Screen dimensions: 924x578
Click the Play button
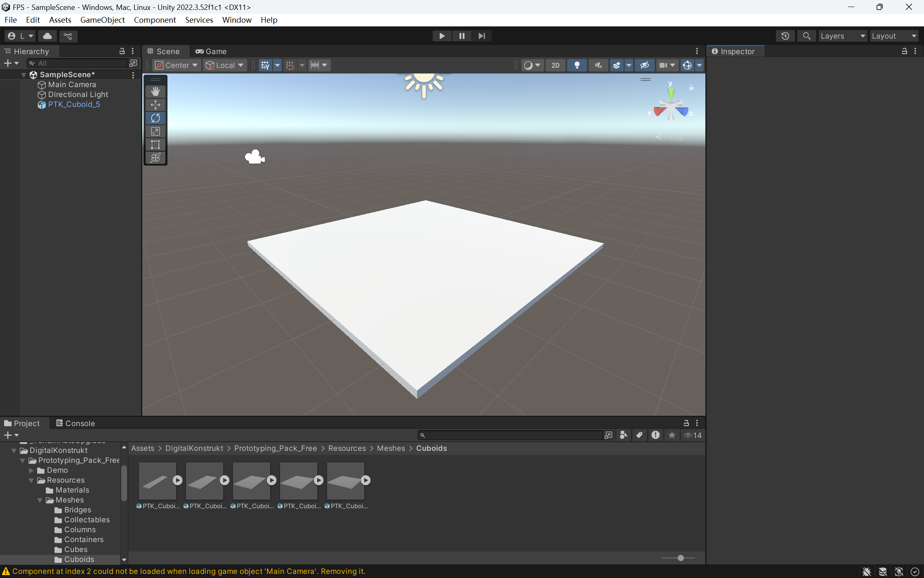click(x=442, y=36)
